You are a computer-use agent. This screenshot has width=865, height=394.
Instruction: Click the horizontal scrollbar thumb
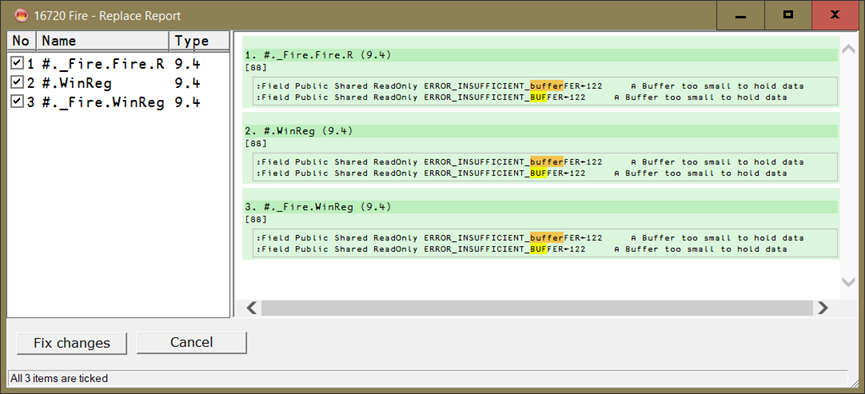(537, 307)
